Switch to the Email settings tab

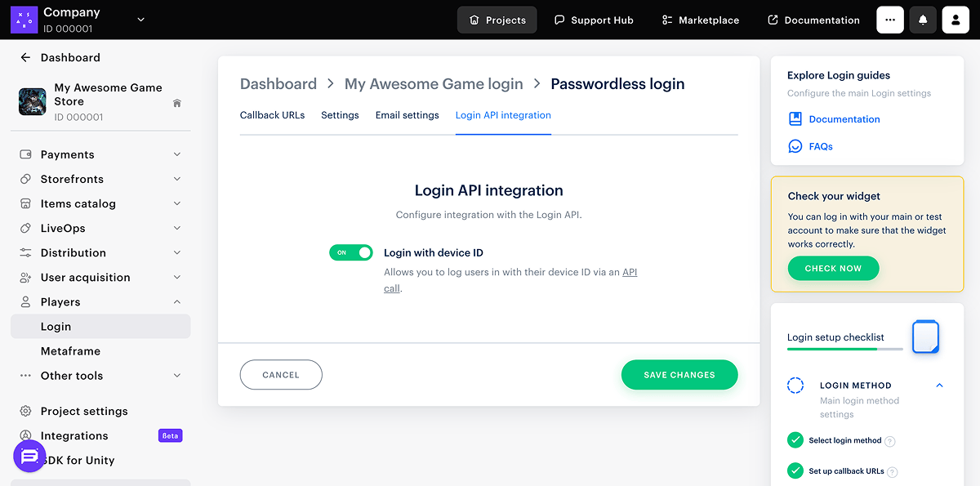pos(407,115)
